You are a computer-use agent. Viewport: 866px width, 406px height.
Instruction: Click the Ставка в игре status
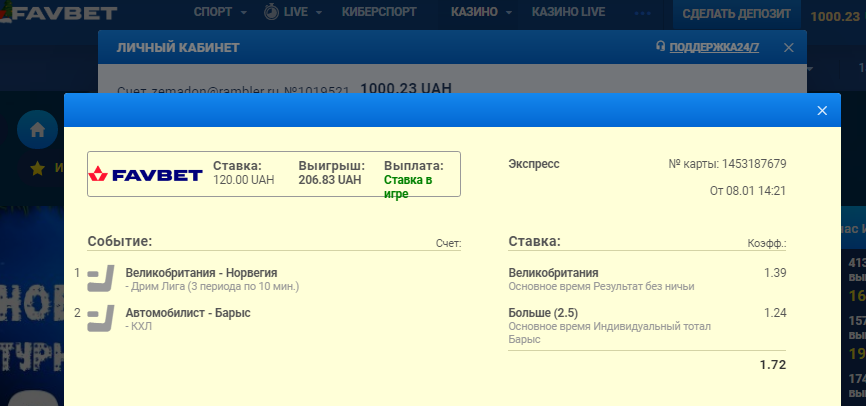[408, 187]
